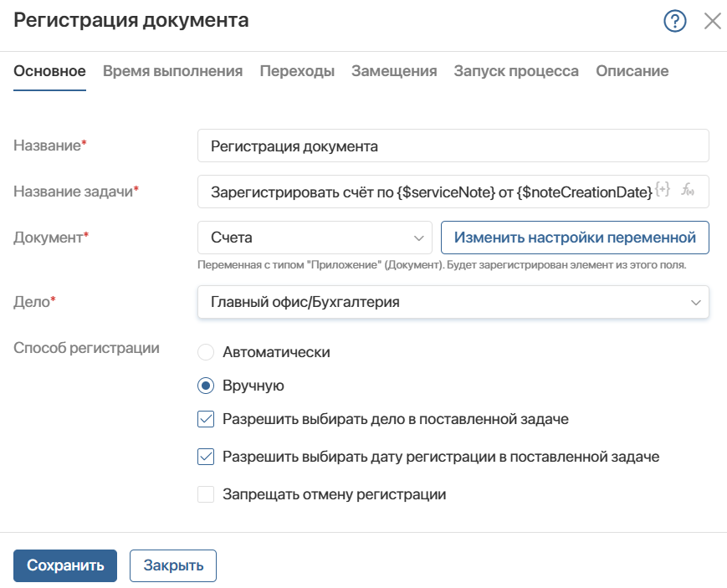Open the function fx icon in task name

[688, 189]
